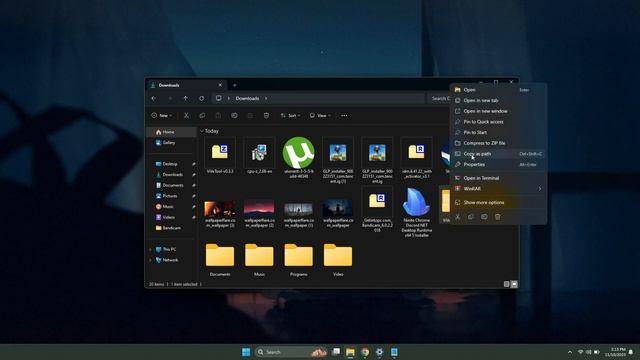Open Settings from the taskbar

point(380,352)
